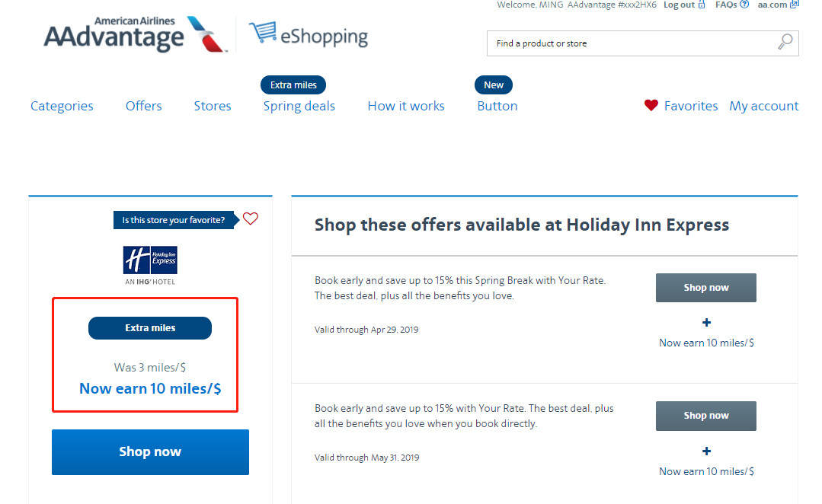The image size is (822, 504).
Task: Open the Stores menu
Action: tap(213, 106)
